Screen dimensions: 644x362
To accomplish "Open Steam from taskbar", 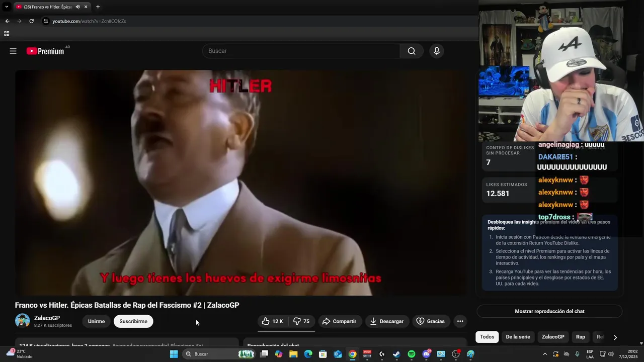I will 396,354.
